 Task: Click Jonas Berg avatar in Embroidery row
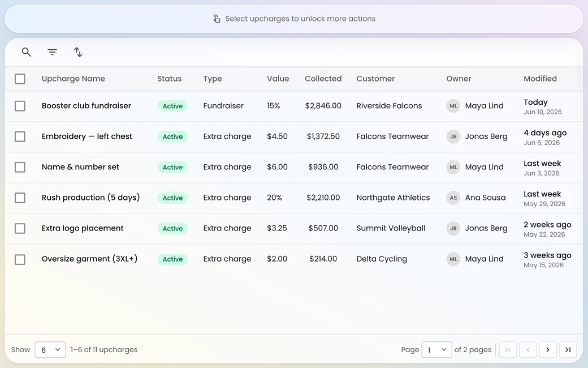pyautogui.click(x=453, y=136)
